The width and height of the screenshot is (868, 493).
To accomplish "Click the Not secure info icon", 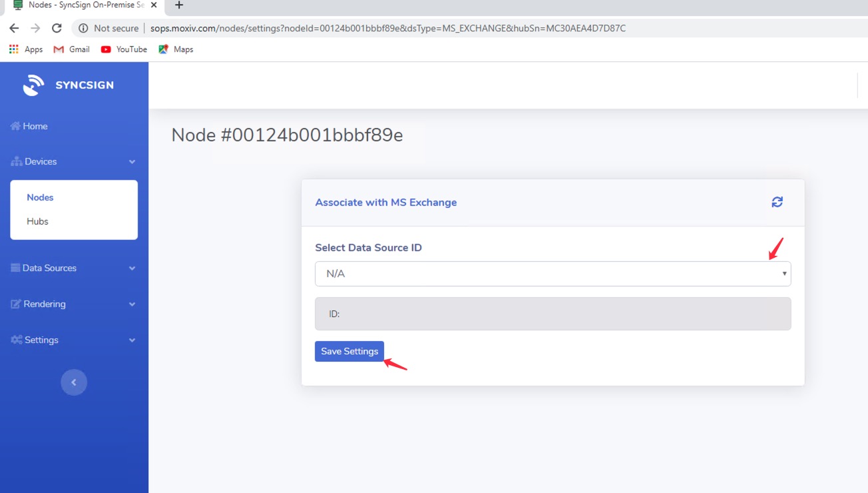I will tap(83, 28).
